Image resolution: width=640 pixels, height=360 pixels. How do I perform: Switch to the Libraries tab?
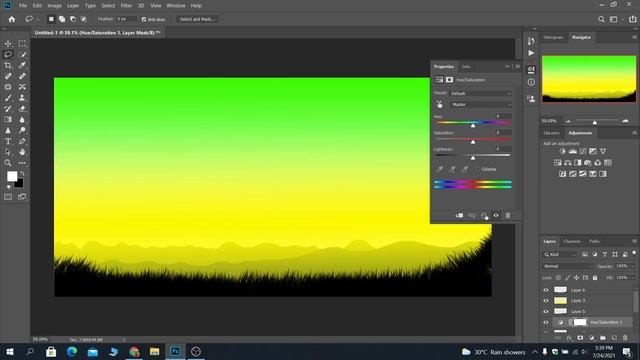pyautogui.click(x=551, y=133)
